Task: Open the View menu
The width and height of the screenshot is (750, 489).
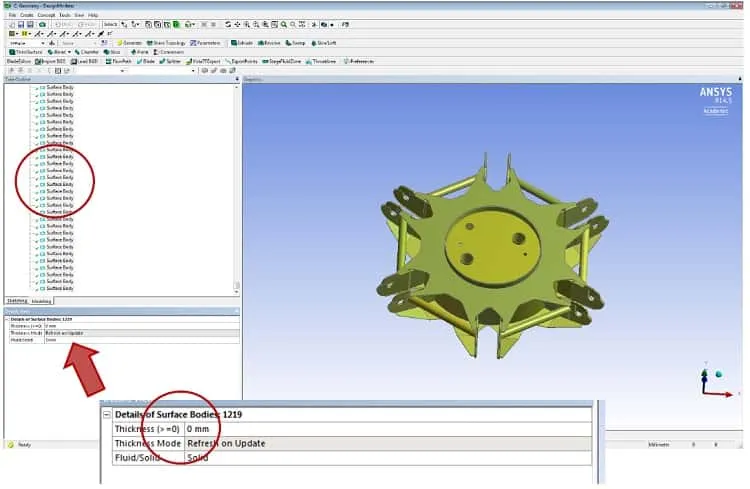Action: click(79, 15)
